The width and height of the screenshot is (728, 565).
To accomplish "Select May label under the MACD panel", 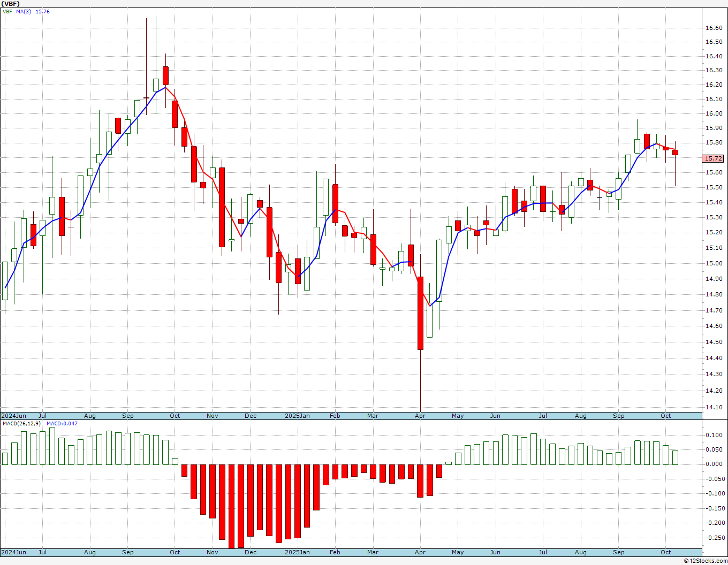I will [x=458, y=552].
